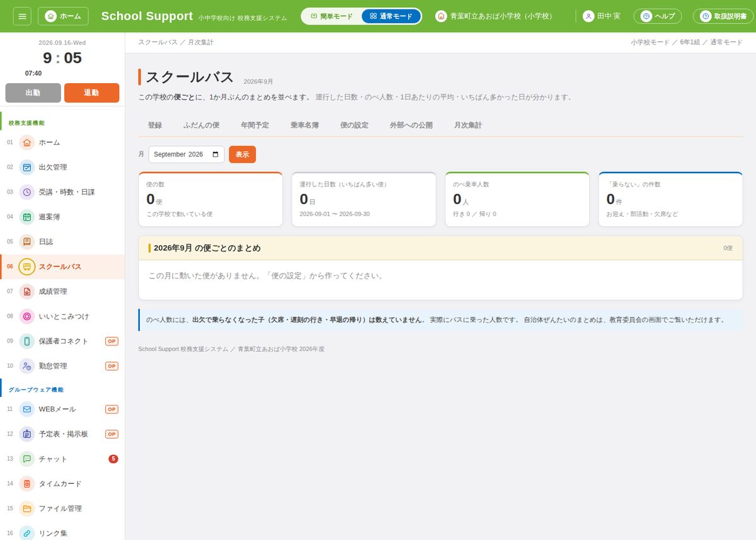Open the 週案簿 calendar icon

coord(27,217)
